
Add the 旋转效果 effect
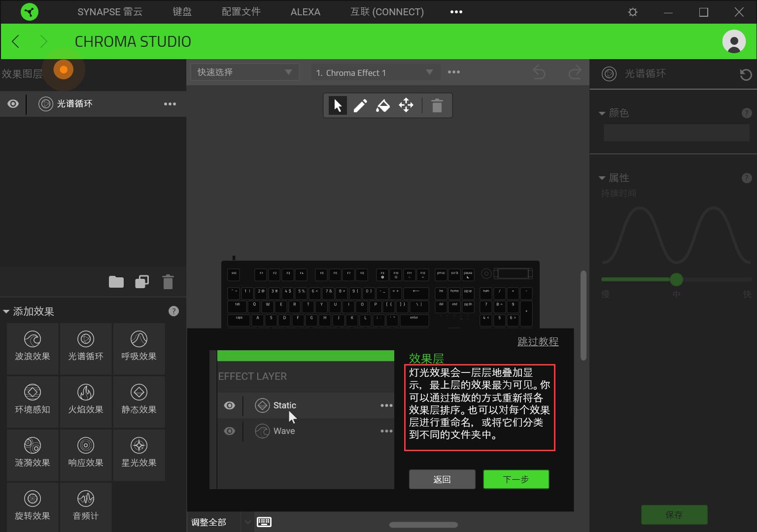(33, 507)
